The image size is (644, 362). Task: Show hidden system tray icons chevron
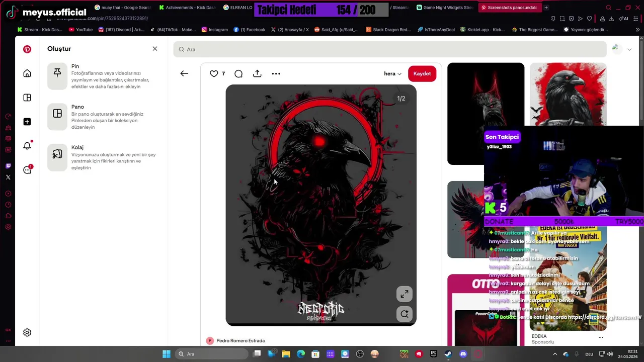pos(554,354)
